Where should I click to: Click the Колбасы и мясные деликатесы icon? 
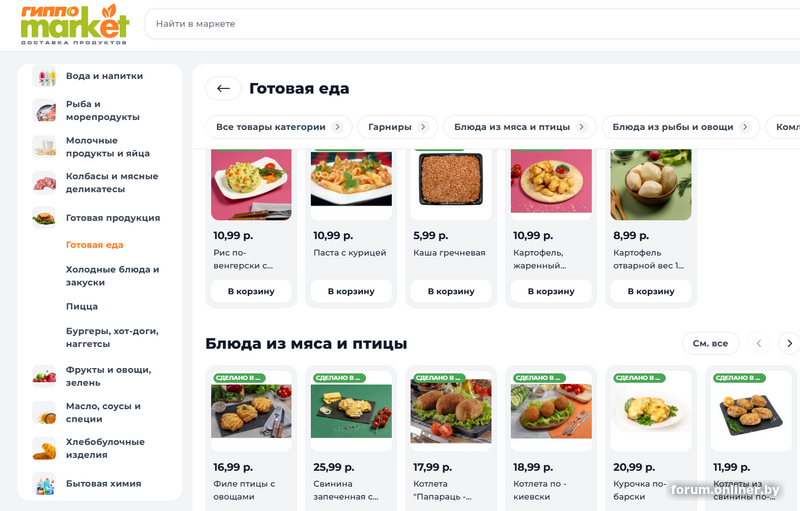point(44,183)
